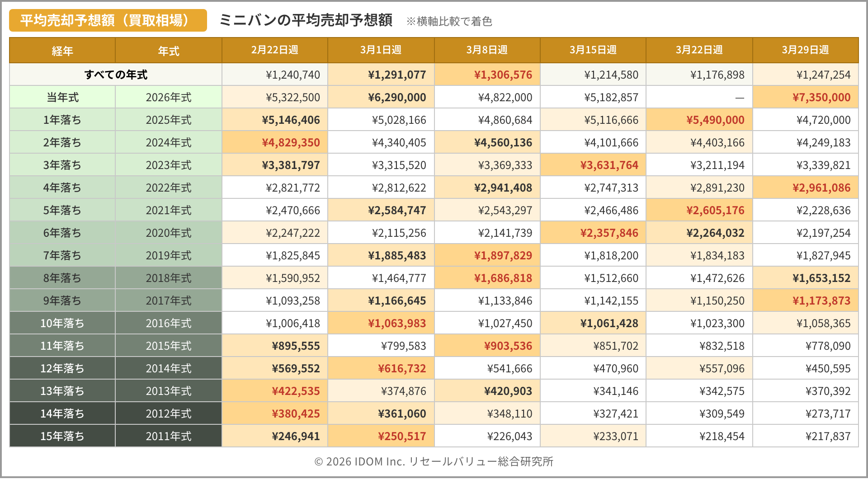Select the 15年落ち row label

[x=62, y=436]
